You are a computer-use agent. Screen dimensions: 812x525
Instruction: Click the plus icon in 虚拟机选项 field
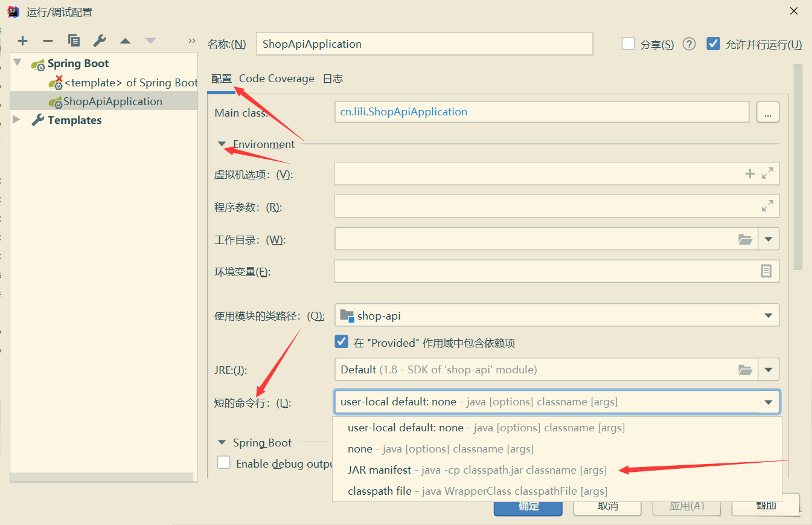[x=750, y=174]
